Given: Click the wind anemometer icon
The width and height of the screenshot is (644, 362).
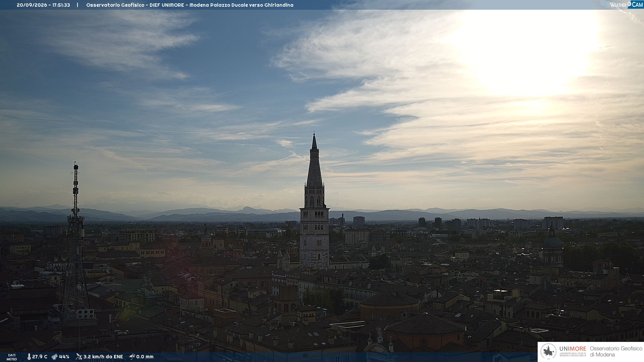Looking at the screenshot, I should tap(79, 357).
